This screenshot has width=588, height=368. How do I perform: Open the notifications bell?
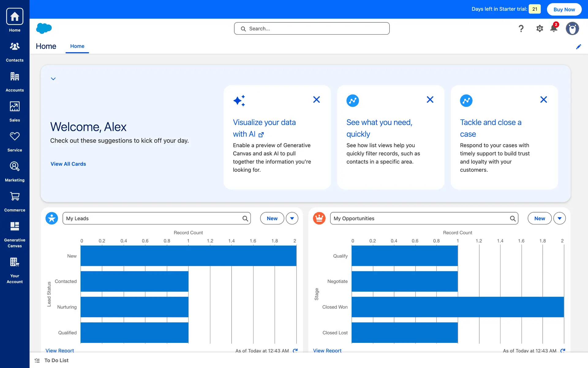[x=553, y=29]
